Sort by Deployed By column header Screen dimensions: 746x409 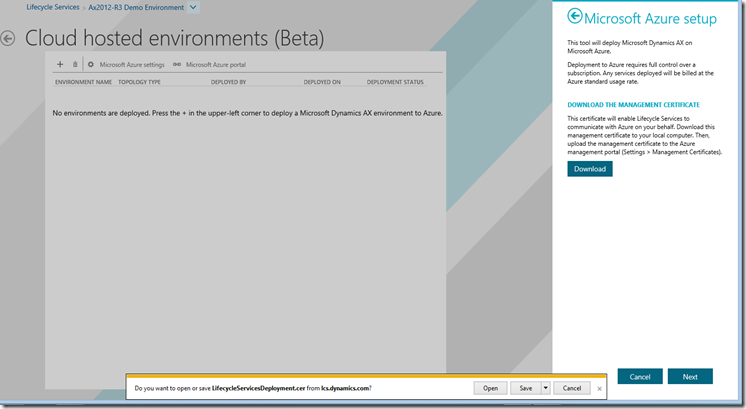(x=228, y=82)
